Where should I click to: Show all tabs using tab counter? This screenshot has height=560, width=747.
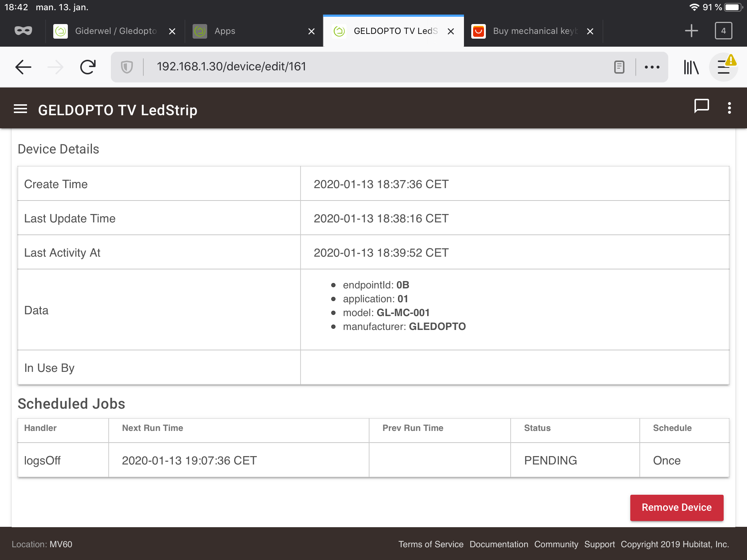(723, 31)
